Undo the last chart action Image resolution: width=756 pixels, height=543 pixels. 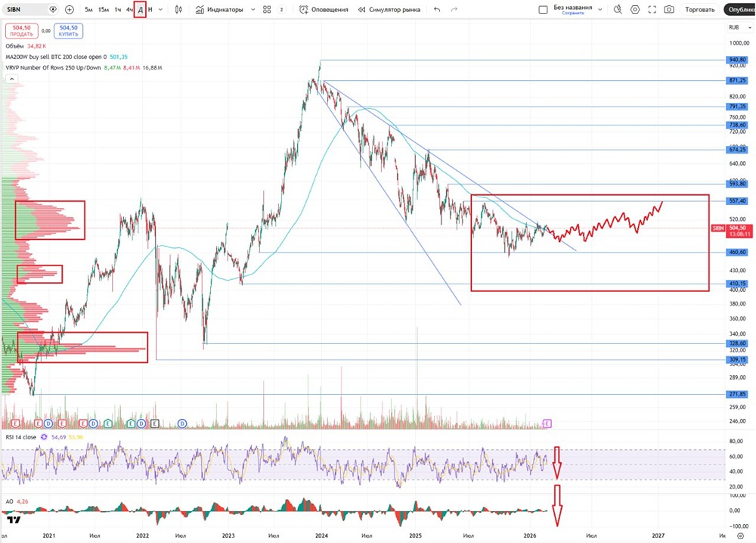pyautogui.click(x=437, y=10)
